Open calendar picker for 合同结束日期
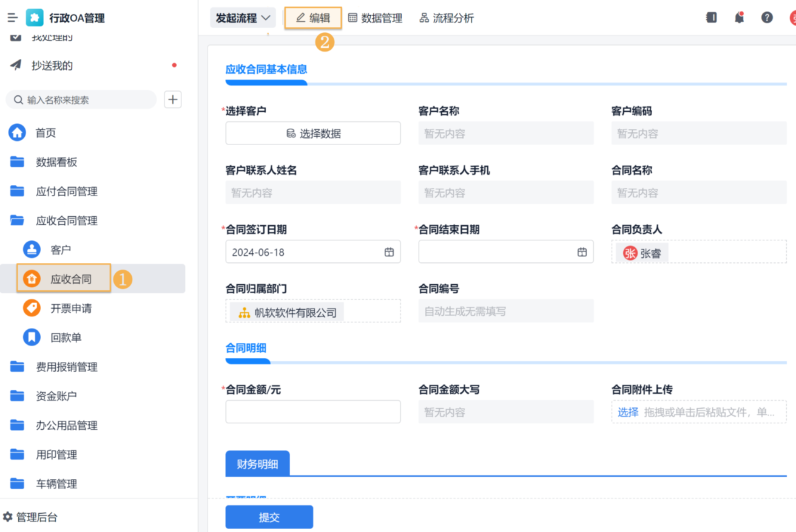This screenshot has height=532, width=796. (582, 252)
